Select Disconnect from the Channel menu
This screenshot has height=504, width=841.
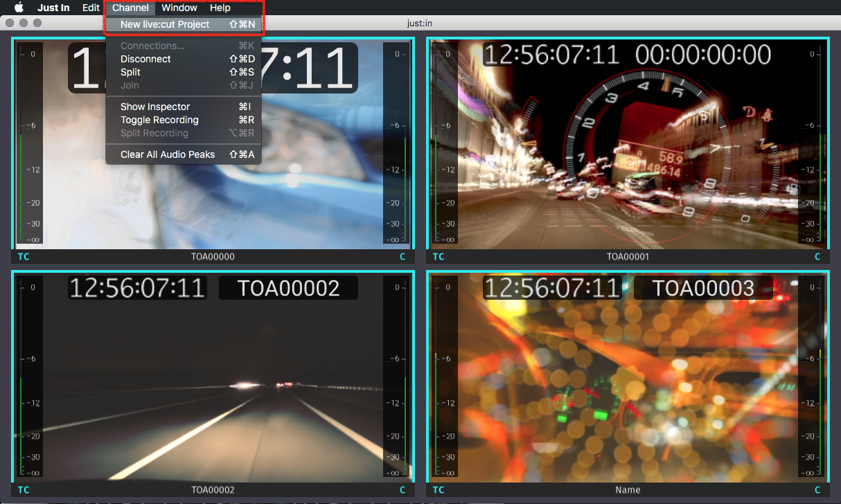tap(184, 59)
